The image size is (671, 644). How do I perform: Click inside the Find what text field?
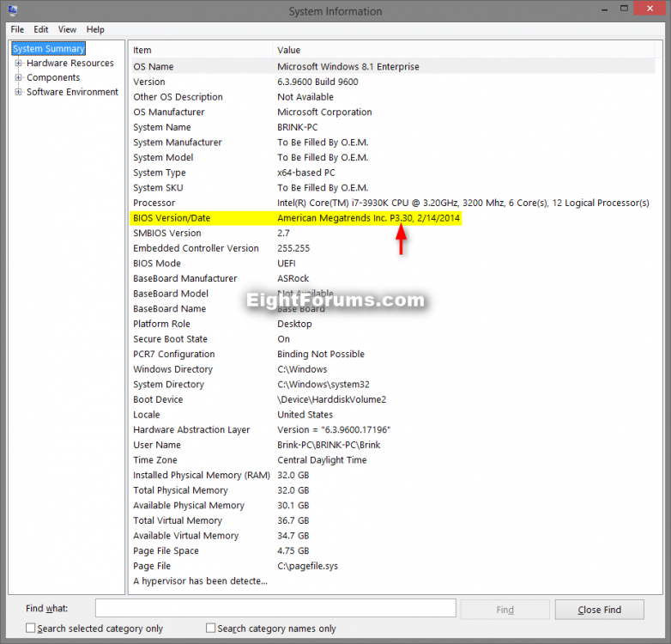[275, 608]
